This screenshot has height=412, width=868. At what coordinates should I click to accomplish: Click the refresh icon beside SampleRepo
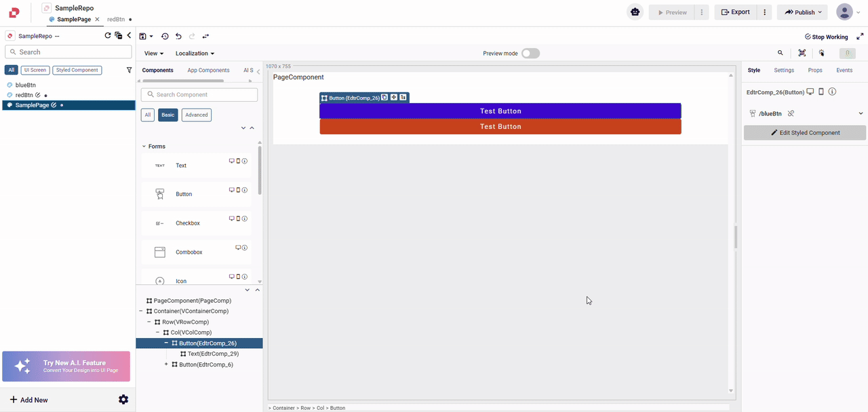point(108,36)
